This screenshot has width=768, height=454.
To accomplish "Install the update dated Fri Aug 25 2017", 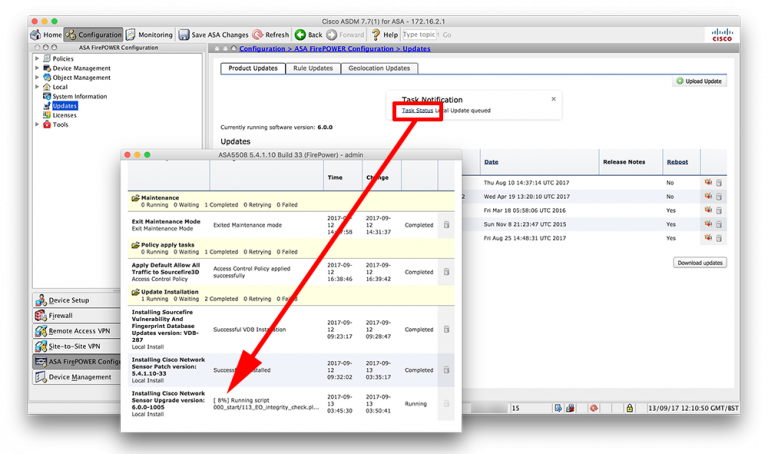I will pyautogui.click(x=708, y=238).
